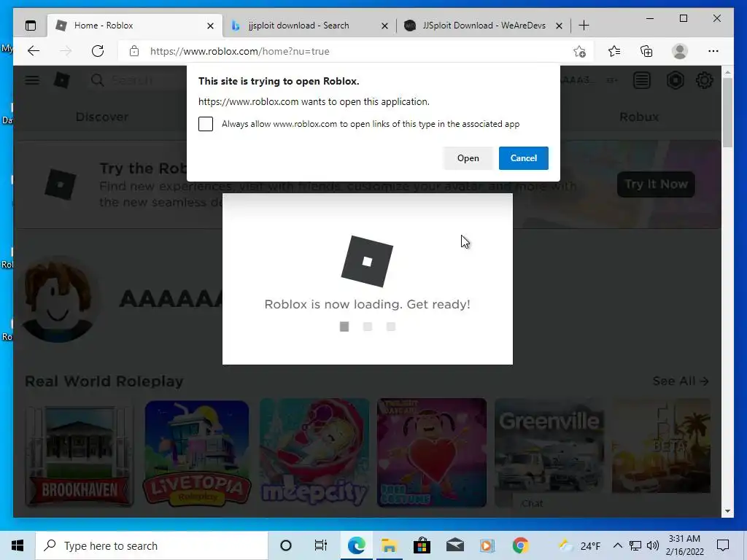Screen dimensions: 747x560
Task: Open Roblox hamburger navigation menu
Action: coord(32,80)
